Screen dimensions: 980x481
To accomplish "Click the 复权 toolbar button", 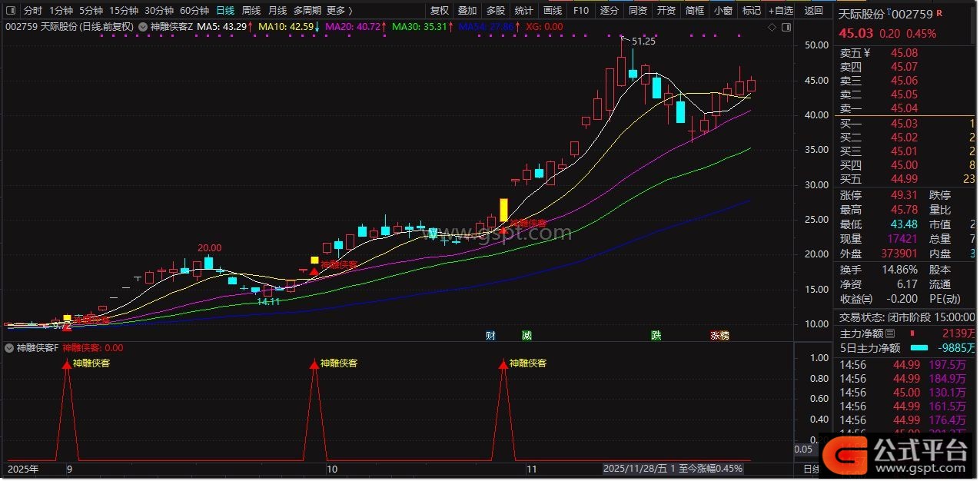I will [439, 11].
